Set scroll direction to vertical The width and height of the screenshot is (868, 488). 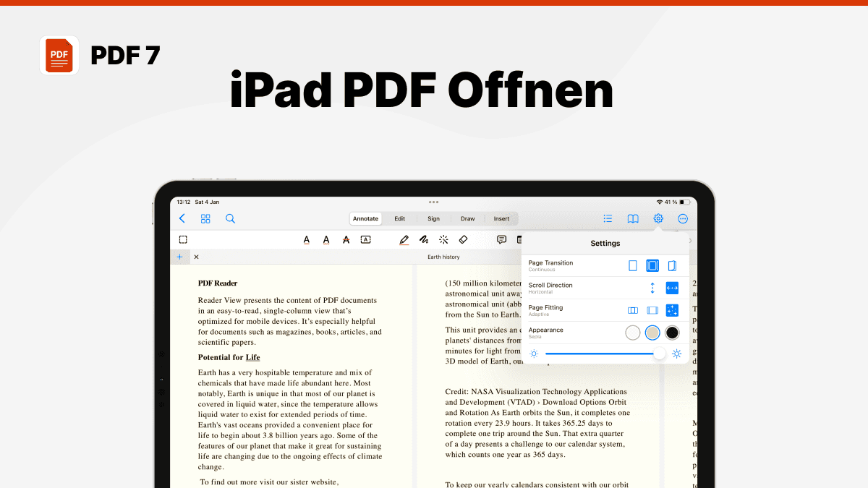[652, 288]
